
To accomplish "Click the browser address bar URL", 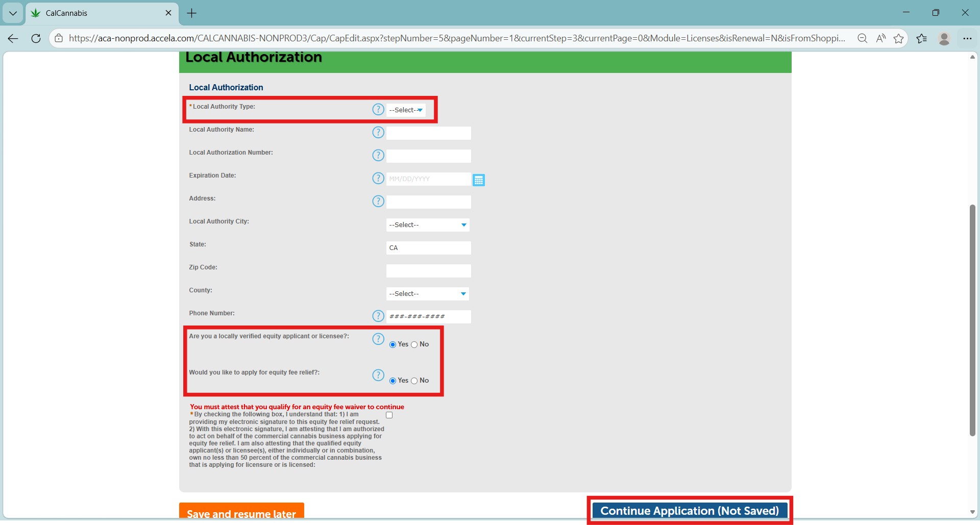I will click(x=457, y=38).
